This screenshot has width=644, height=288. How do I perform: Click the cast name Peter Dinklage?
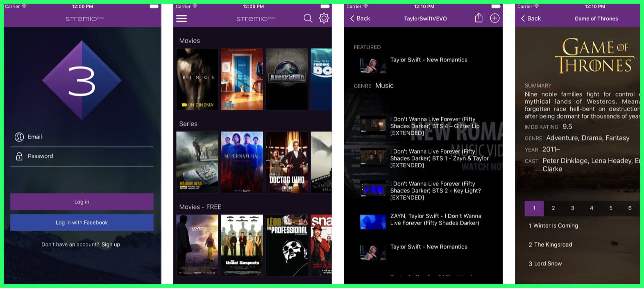[x=565, y=161]
